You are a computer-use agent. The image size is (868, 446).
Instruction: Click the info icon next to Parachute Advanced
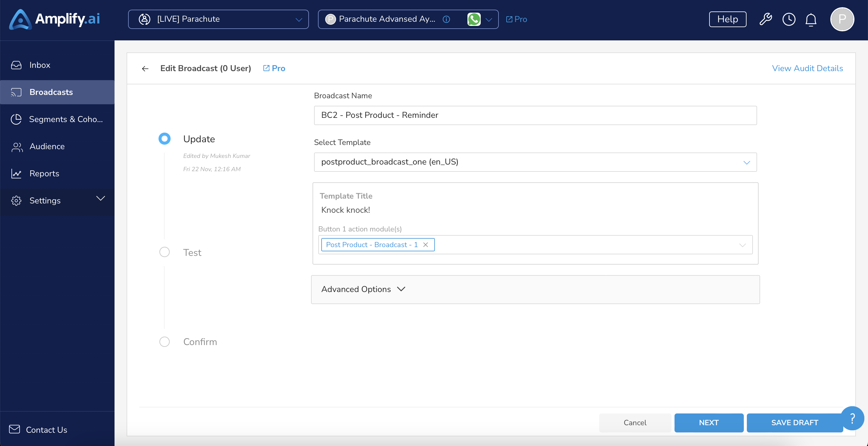coord(446,19)
